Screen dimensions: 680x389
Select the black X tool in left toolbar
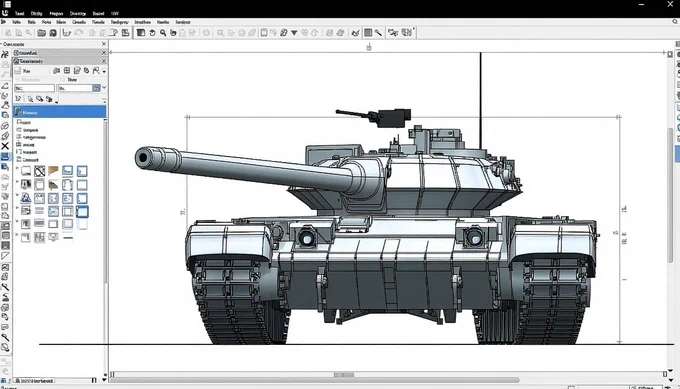pyautogui.click(x=5, y=146)
